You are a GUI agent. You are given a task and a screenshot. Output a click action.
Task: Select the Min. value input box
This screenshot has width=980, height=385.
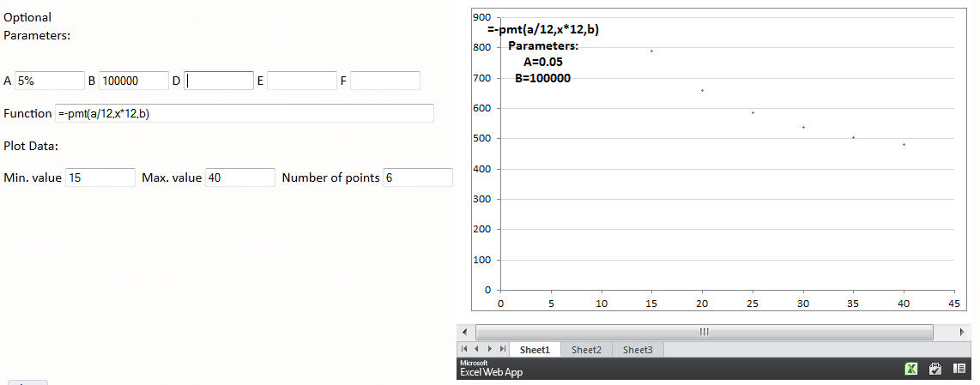coord(100,177)
